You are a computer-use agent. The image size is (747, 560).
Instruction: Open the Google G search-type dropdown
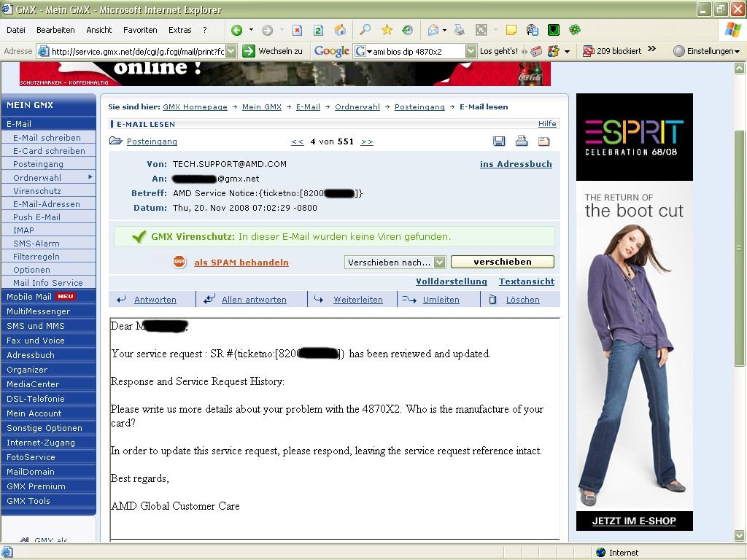(x=363, y=51)
